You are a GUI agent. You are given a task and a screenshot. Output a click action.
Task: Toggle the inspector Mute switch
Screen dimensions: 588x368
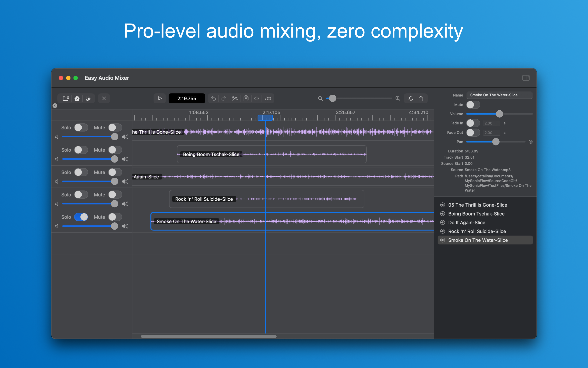[473, 105]
